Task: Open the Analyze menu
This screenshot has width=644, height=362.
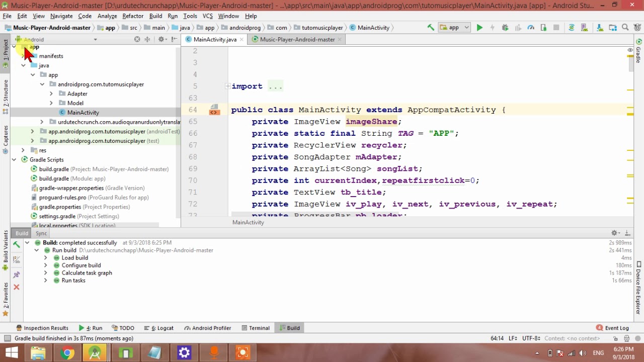Action: coord(107,16)
